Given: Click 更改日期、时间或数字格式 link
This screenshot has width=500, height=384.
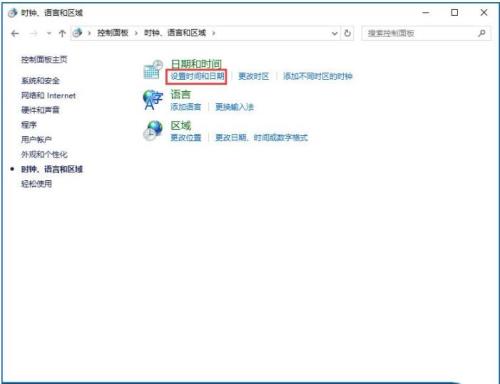Looking at the screenshot, I should coord(261,137).
